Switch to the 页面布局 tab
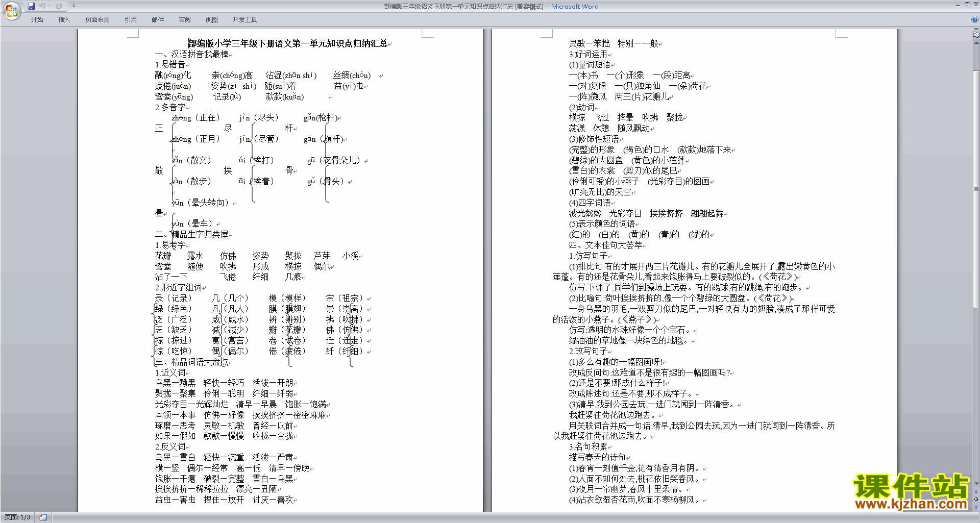980x523 pixels. point(97,20)
